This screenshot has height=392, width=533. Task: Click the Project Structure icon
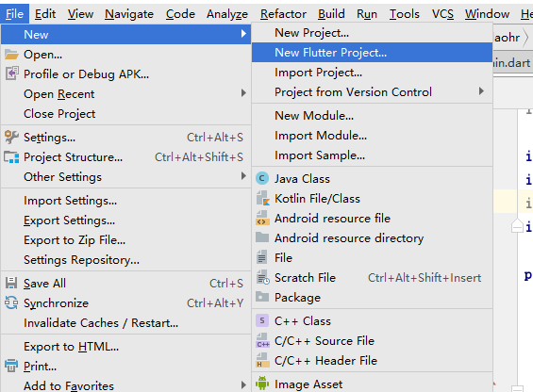tap(11, 157)
